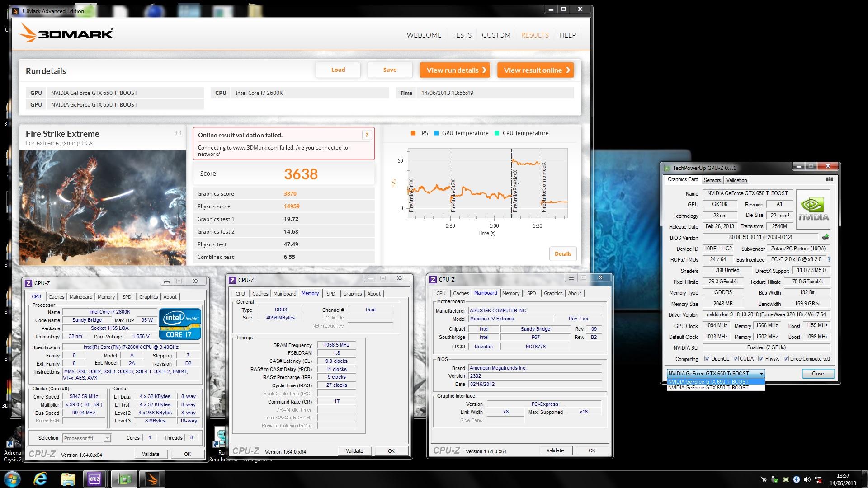This screenshot has height=488, width=868.
Task: Open the Graphics tab in the Mainboard CPU-Z window
Action: [553, 293]
